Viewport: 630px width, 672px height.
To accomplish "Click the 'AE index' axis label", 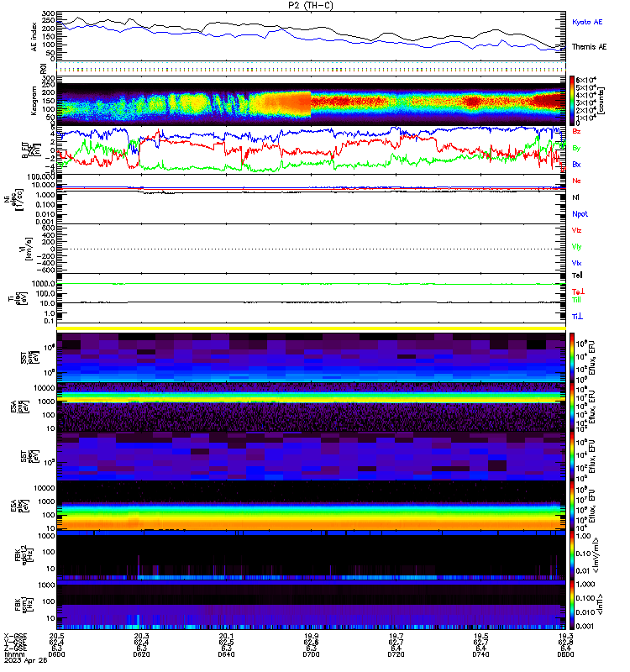I will (34, 37).
